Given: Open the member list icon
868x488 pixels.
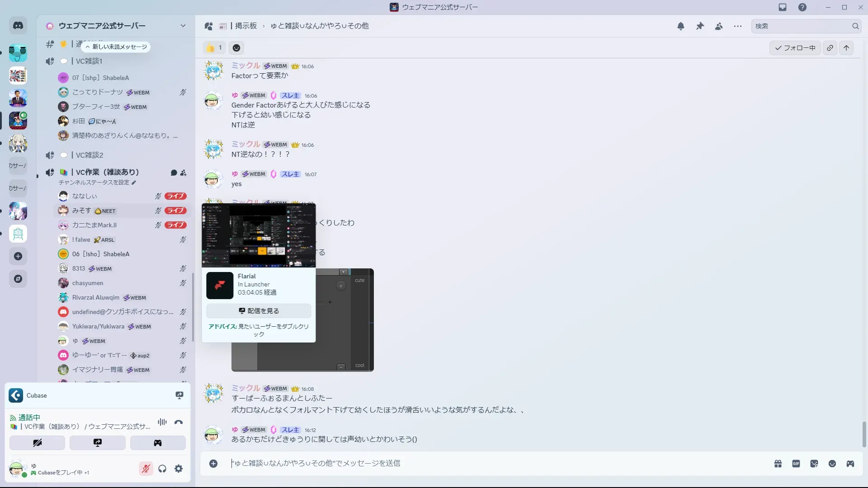Looking at the screenshot, I should (719, 26).
